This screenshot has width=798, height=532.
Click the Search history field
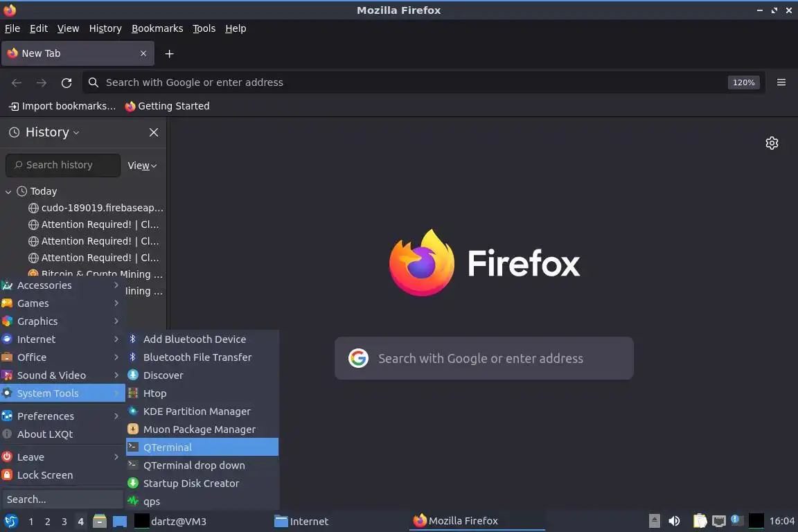click(63, 166)
